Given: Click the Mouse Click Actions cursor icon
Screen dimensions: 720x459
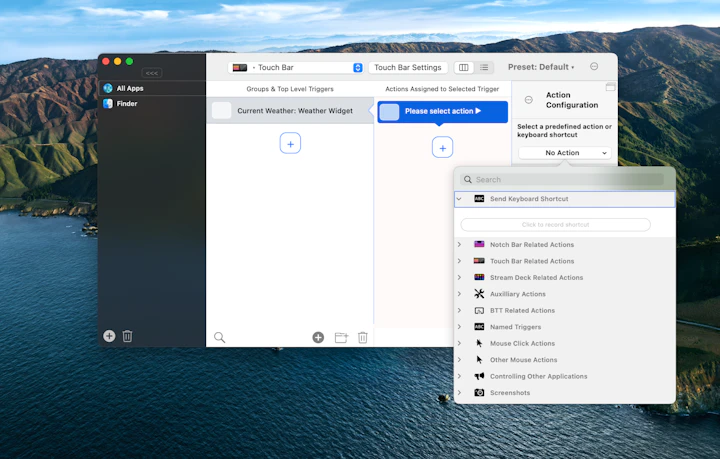Looking at the screenshot, I should click(x=479, y=343).
